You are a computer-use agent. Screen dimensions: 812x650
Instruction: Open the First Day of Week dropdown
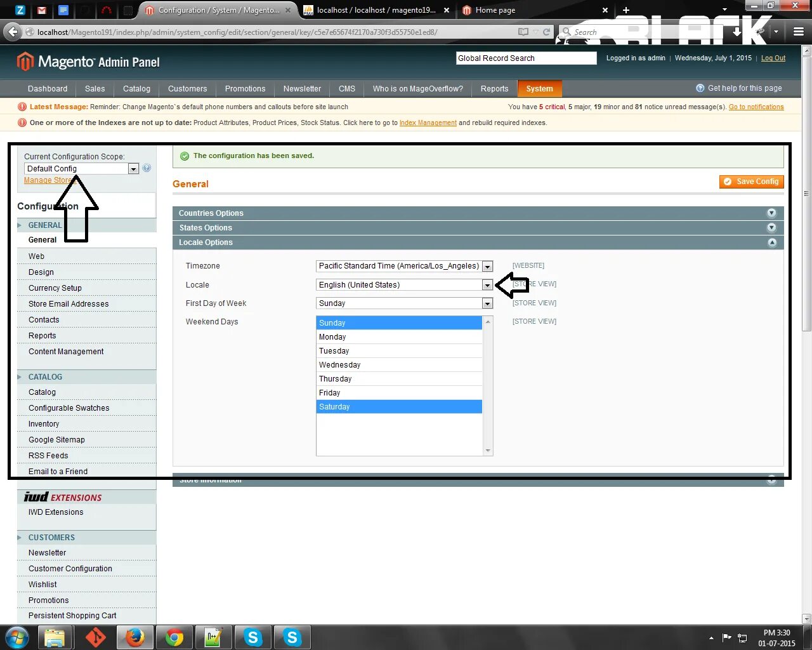tap(404, 303)
